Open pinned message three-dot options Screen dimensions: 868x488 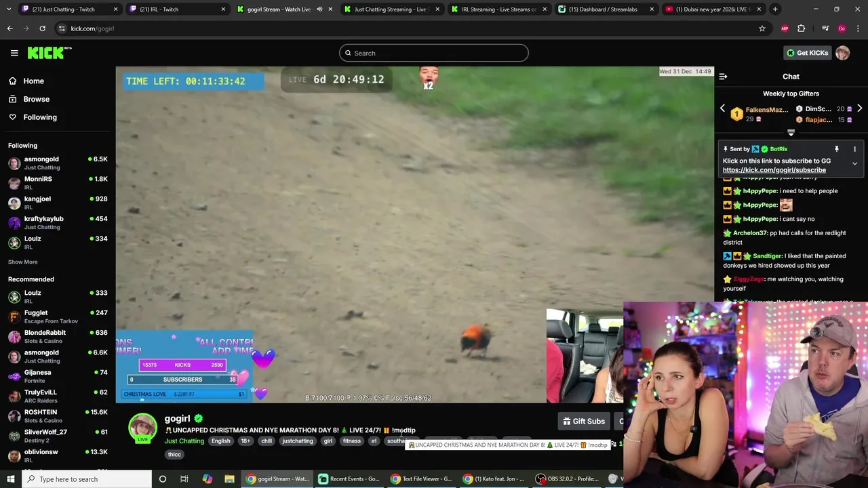point(854,149)
